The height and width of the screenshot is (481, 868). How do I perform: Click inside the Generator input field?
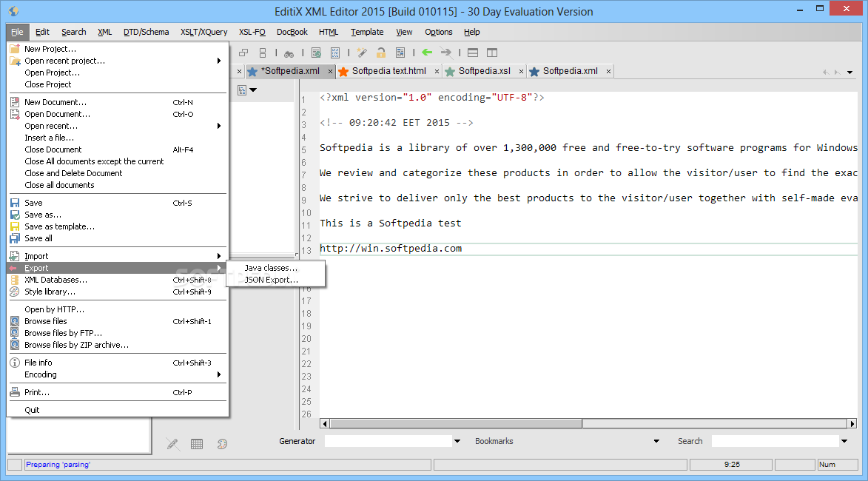coord(388,441)
